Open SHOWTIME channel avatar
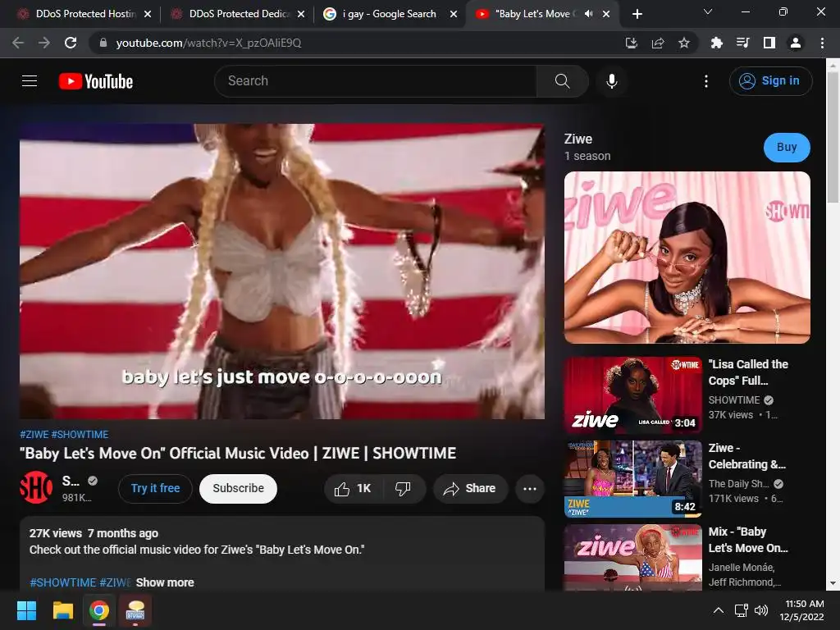This screenshot has width=840, height=630. [x=36, y=487]
